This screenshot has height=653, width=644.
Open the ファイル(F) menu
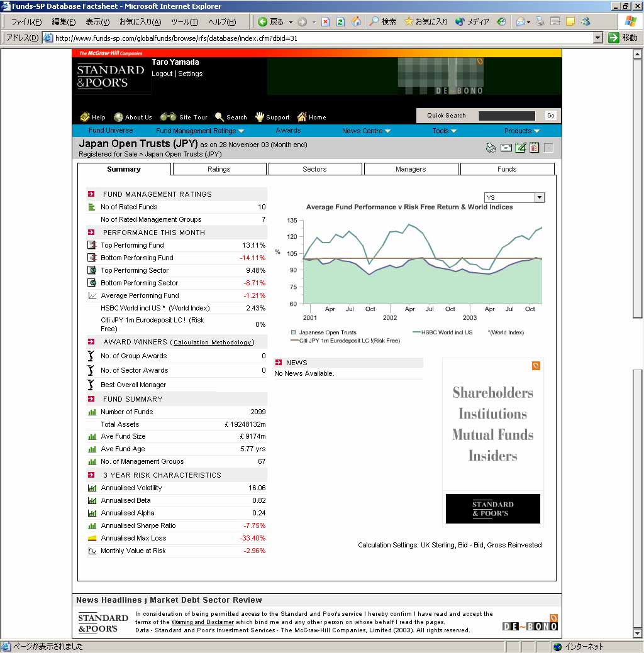point(26,22)
